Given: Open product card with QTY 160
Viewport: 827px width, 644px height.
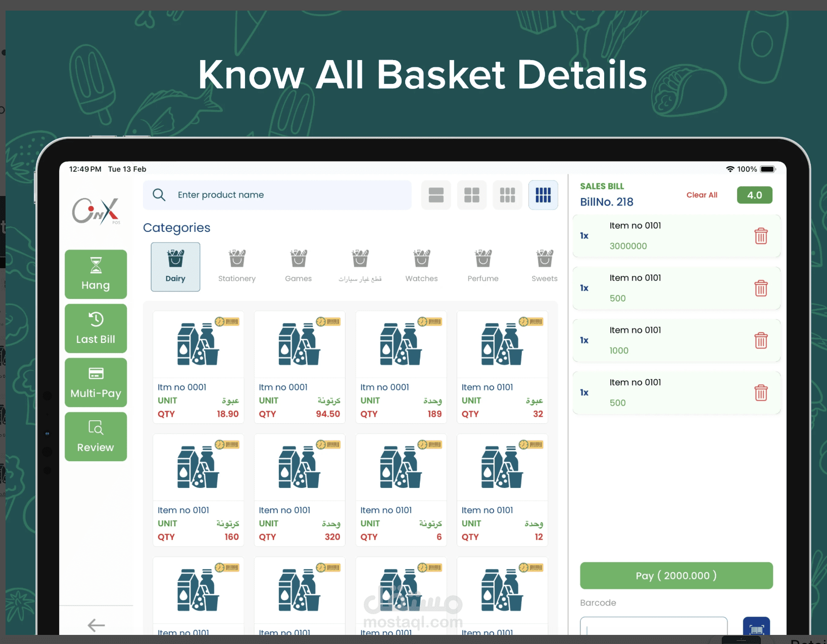Looking at the screenshot, I should pos(199,490).
